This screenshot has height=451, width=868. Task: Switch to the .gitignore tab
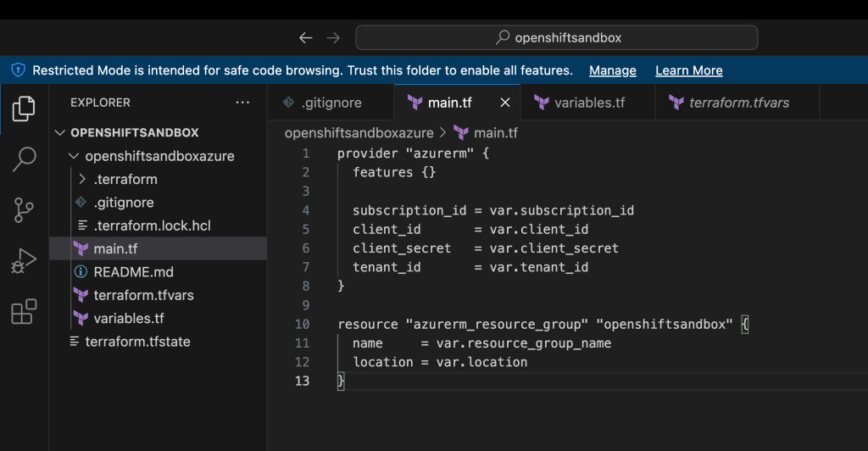coord(331,103)
